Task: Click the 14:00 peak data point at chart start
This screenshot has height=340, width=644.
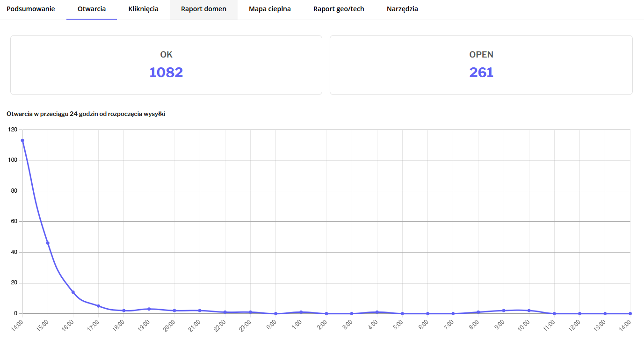Action: (x=22, y=140)
